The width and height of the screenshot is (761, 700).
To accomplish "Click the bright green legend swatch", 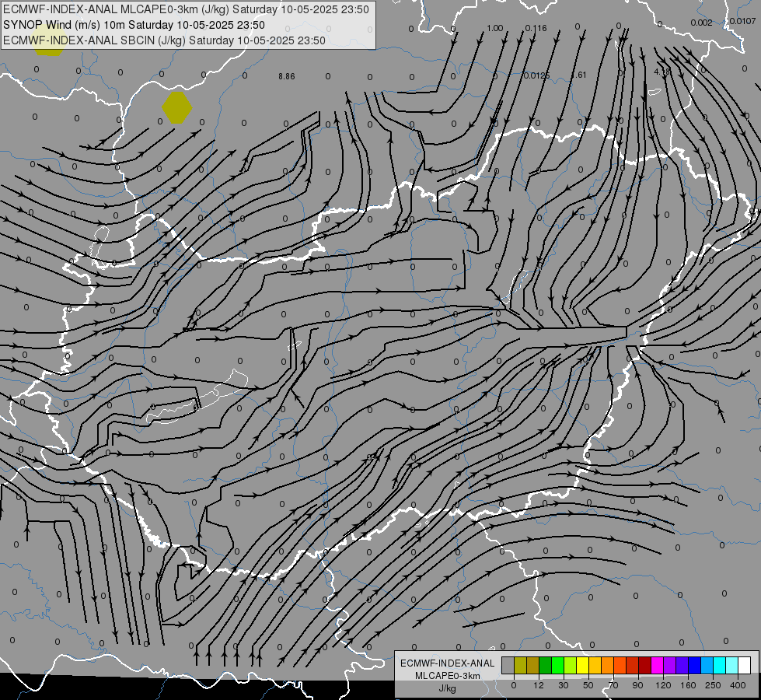I will [557, 666].
